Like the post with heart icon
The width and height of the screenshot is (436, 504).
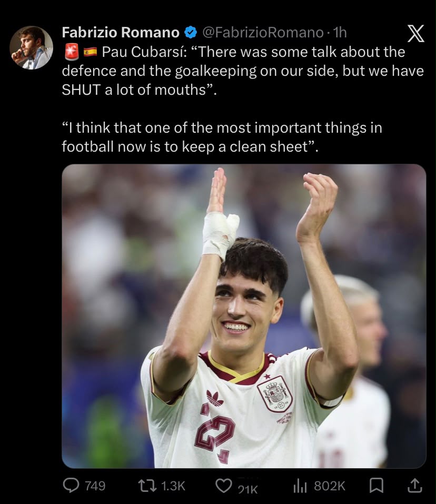(x=224, y=486)
